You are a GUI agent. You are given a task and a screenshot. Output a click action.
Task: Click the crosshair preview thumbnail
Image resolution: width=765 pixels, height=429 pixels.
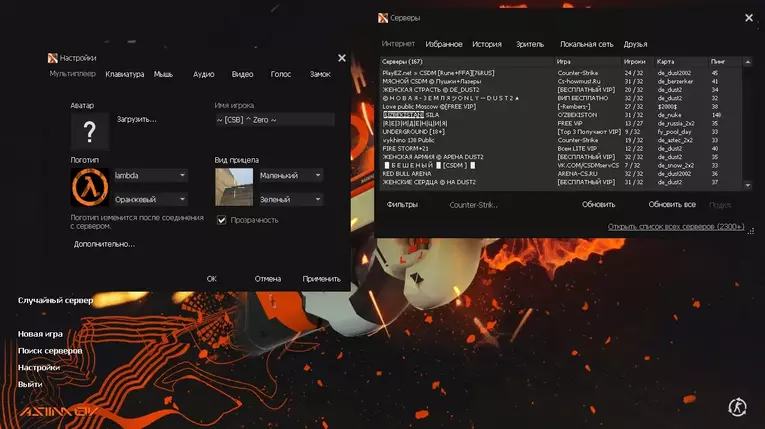point(234,187)
